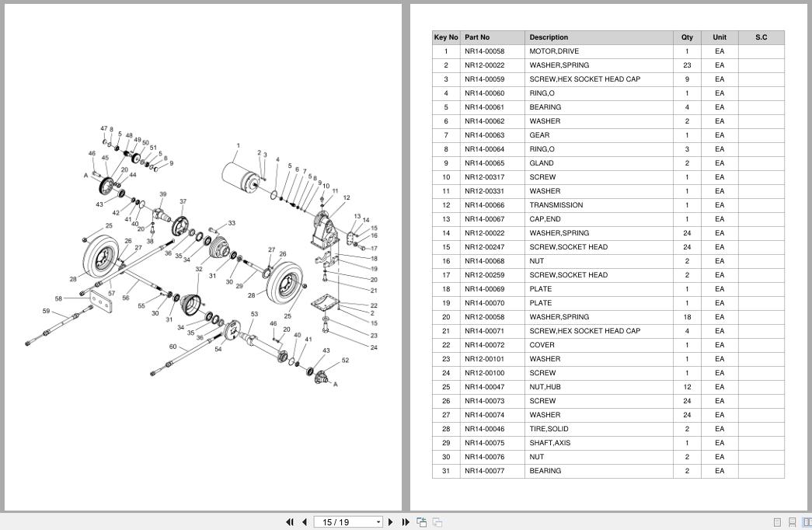Viewport: 812px width, 530px height.
Task: Click the S.C column header
Action: pyautogui.click(x=761, y=37)
